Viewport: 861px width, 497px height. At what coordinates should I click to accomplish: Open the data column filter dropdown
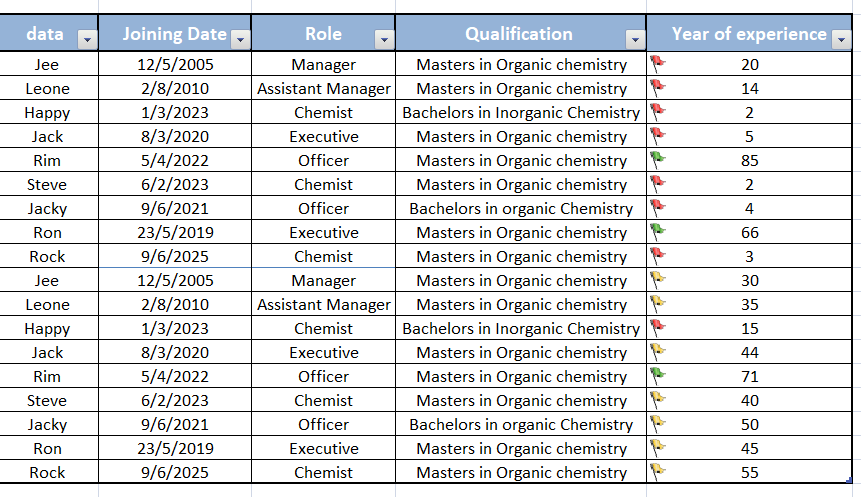tap(87, 40)
